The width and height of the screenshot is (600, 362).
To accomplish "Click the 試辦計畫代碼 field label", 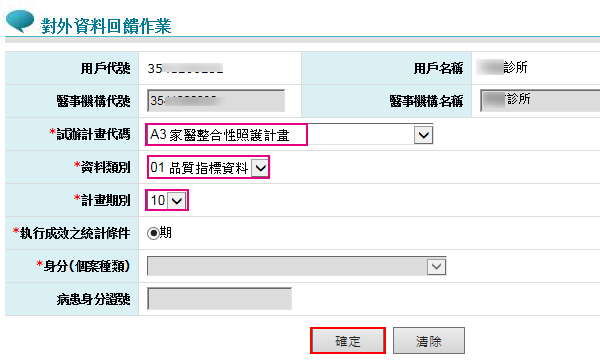I will click(x=90, y=134).
